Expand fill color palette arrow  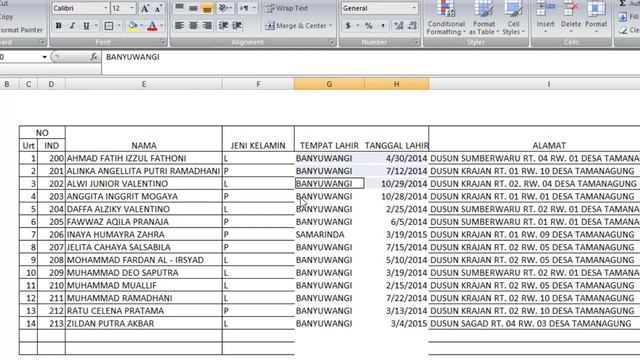tap(142, 26)
